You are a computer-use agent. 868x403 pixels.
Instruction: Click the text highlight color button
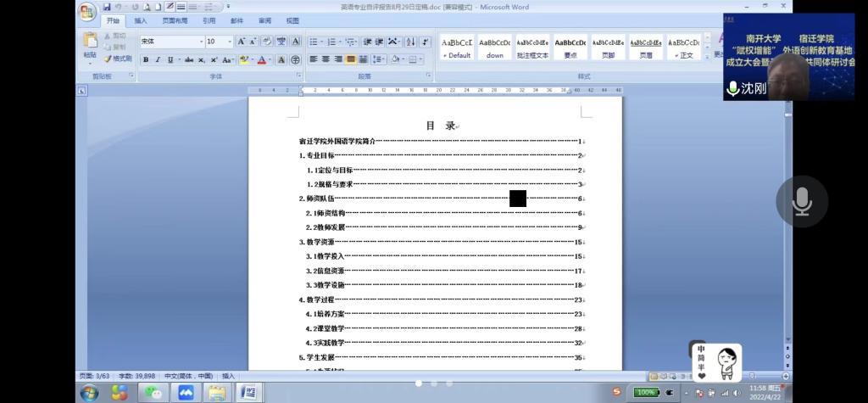pyautogui.click(x=244, y=59)
